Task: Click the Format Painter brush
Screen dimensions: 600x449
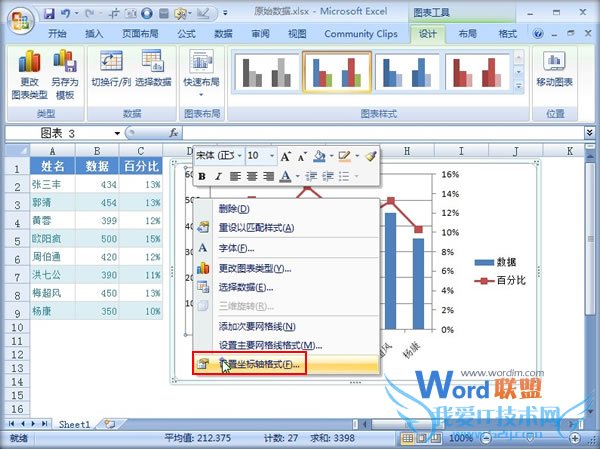Action: [370, 156]
